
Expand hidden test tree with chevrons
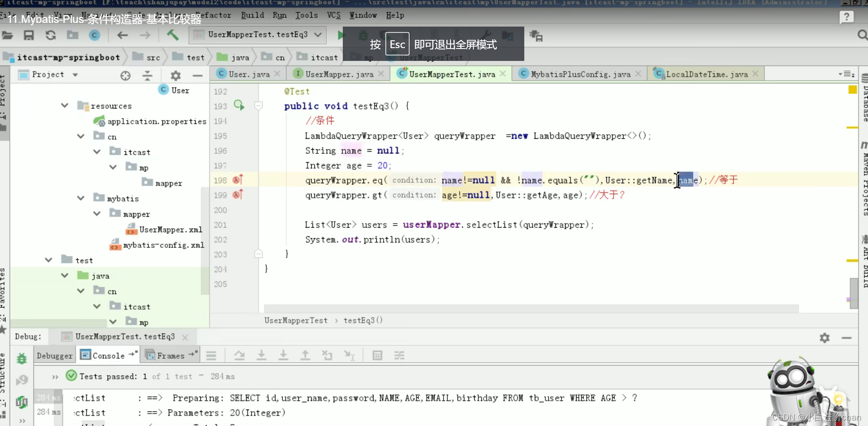55,377
